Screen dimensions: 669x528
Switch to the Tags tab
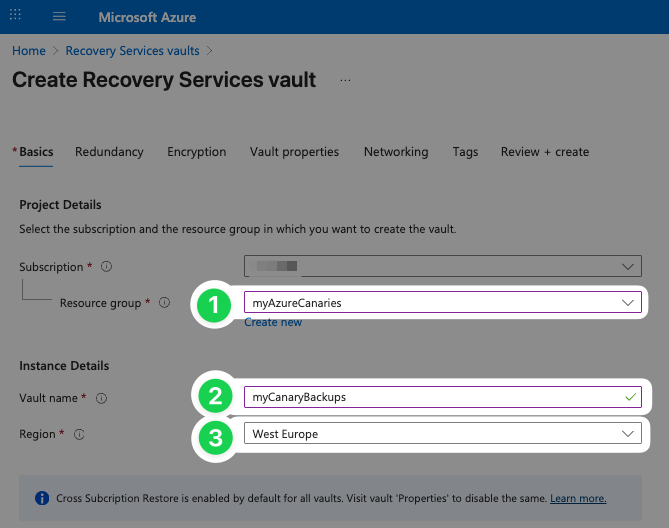465,152
